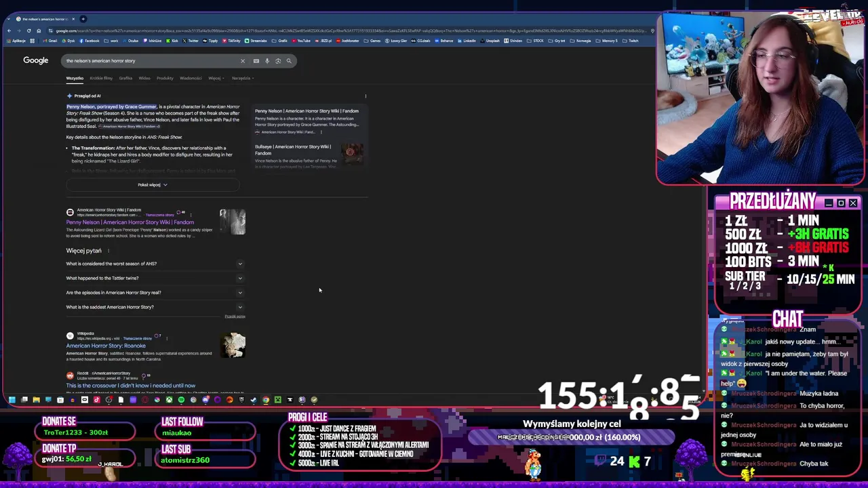Open the Narzędzia tools dropdown
The width and height of the screenshot is (868, 488).
click(242, 78)
